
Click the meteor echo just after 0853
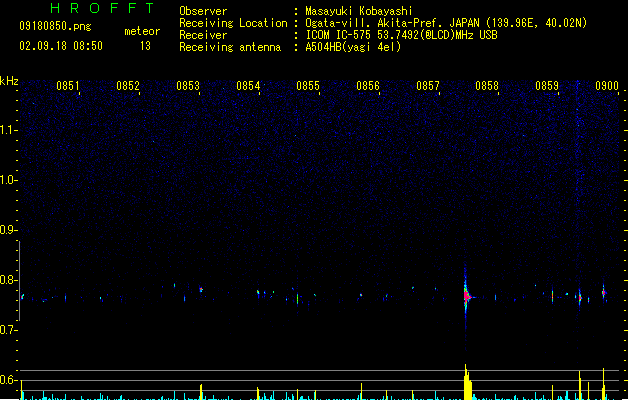point(201,289)
